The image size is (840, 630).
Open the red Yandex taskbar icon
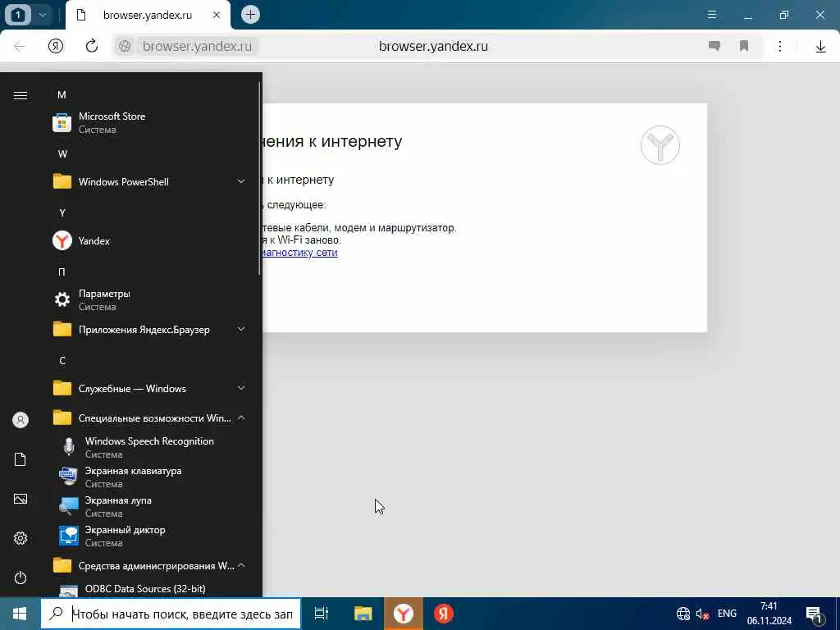(x=444, y=614)
